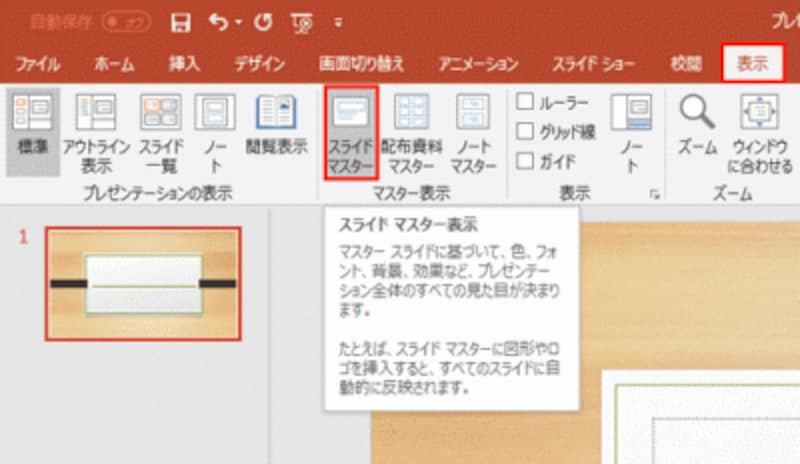
Task: Switch to アウトライン表示 (Outline View)
Action: click(x=96, y=134)
